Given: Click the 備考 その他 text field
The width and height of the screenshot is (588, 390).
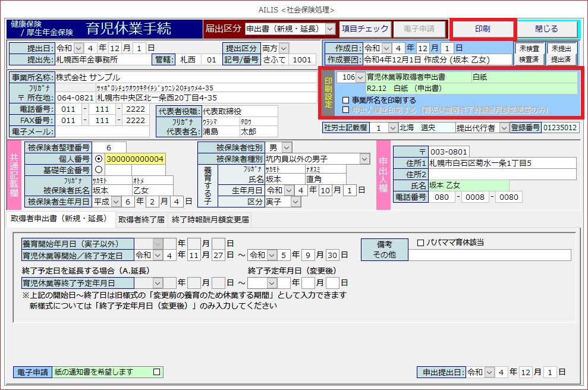Looking at the screenshot, I should (489, 255).
